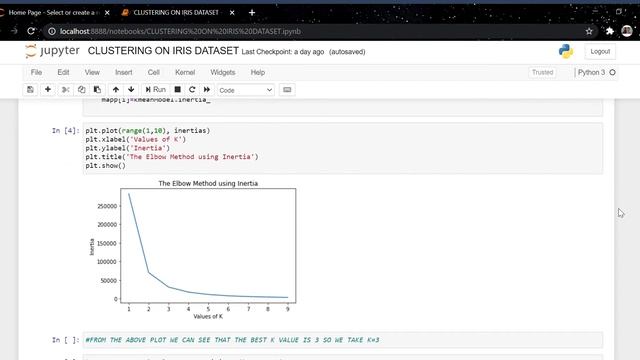Click the site information icon in address bar
This screenshot has width=640, height=360.
(51, 31)
